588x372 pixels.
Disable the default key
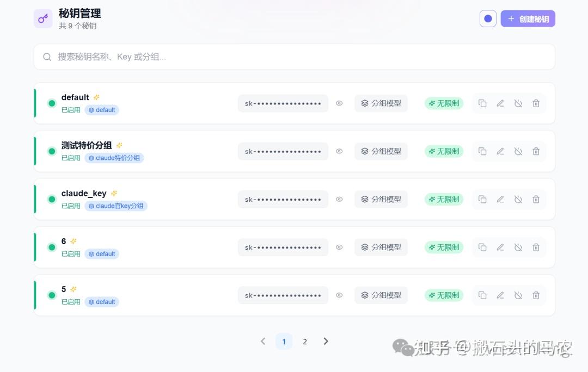tap(518, 103)
